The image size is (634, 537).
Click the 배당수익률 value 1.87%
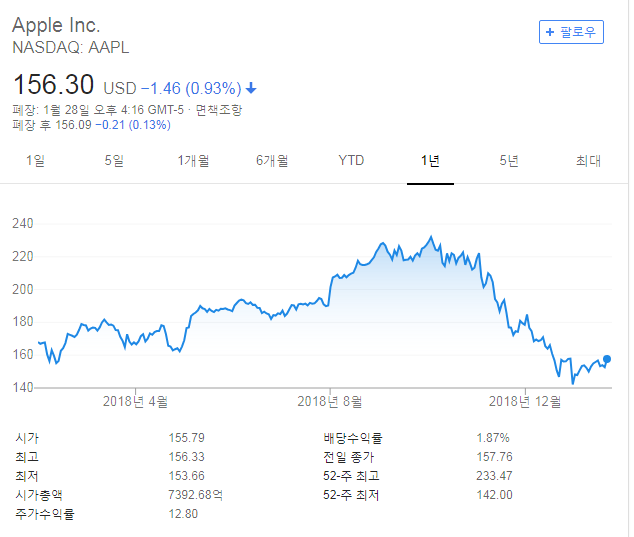(x=493, y=437)
